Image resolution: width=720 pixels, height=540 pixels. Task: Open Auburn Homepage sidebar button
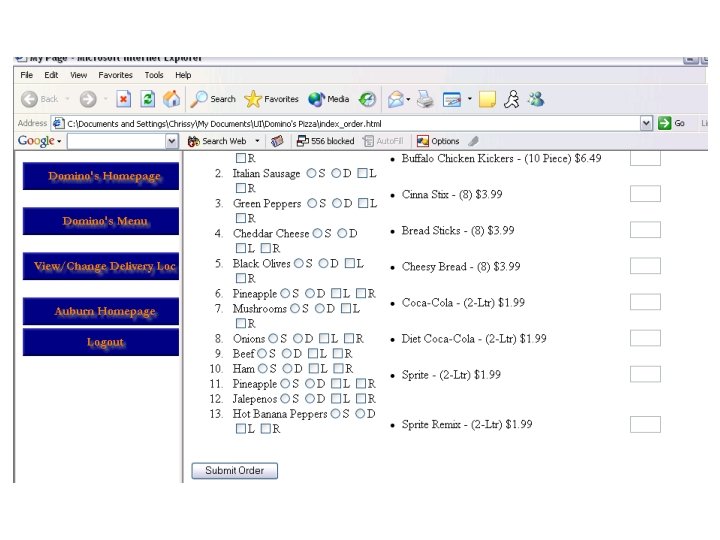(x=101, y=311)
